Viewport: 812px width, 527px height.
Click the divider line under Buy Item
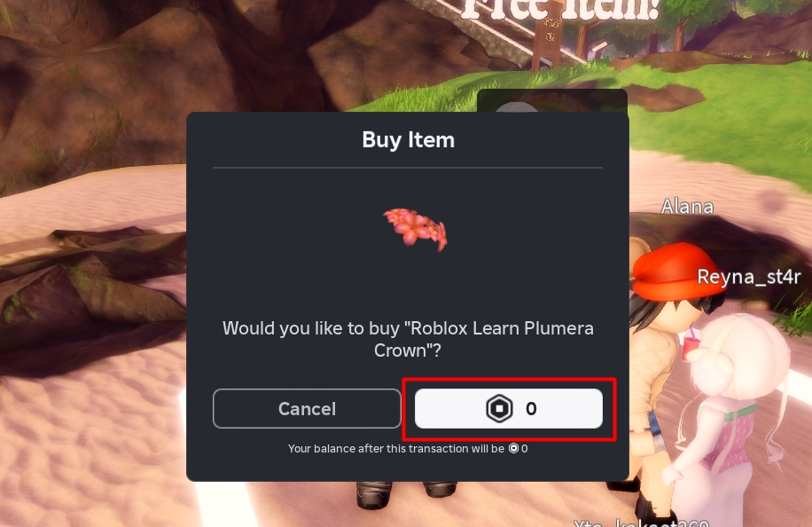(x=408, y=168)
